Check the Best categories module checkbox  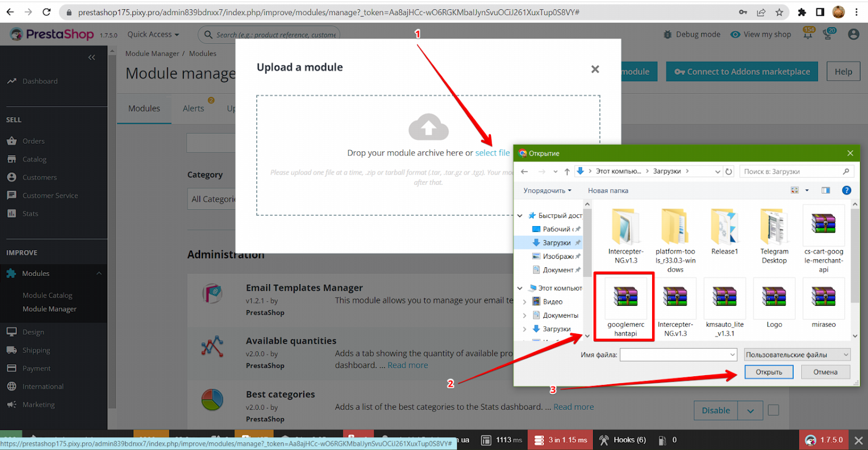(774, 410)
